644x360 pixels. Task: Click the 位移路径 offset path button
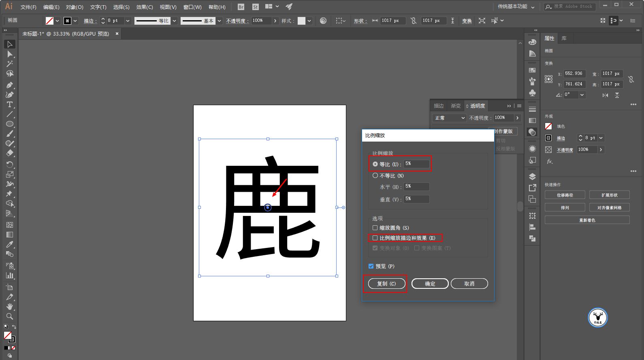(x=565, y=195)
